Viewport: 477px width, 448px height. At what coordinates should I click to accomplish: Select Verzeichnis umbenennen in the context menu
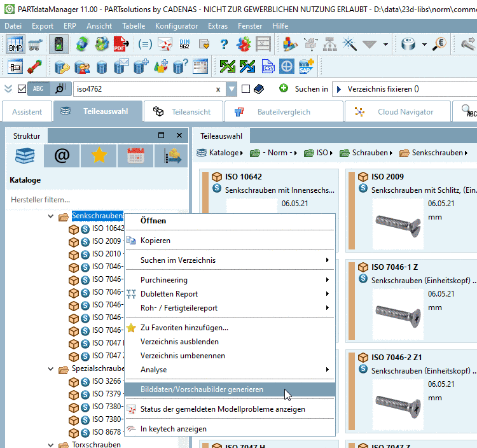coord(230,356)
